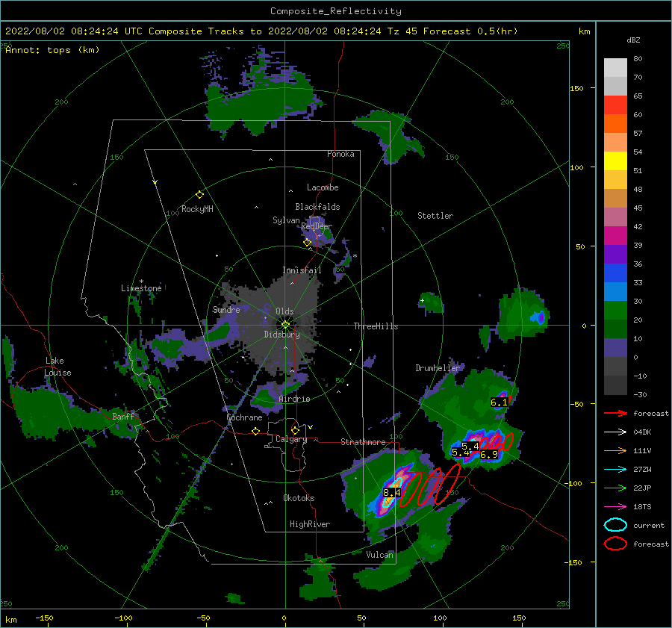Click the cyan 27ZW arrow legend icon
Image resolution: width=672 pixels, height=628 pixels.
tap(615, 470)
